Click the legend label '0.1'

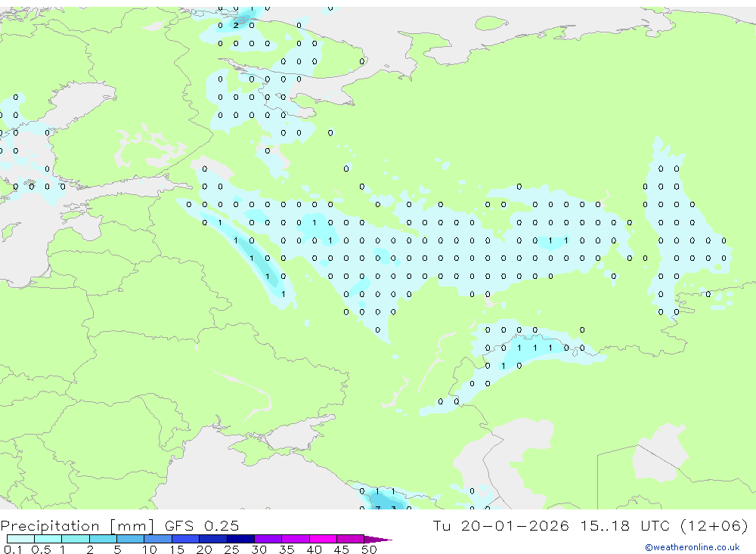pos(13,549)
